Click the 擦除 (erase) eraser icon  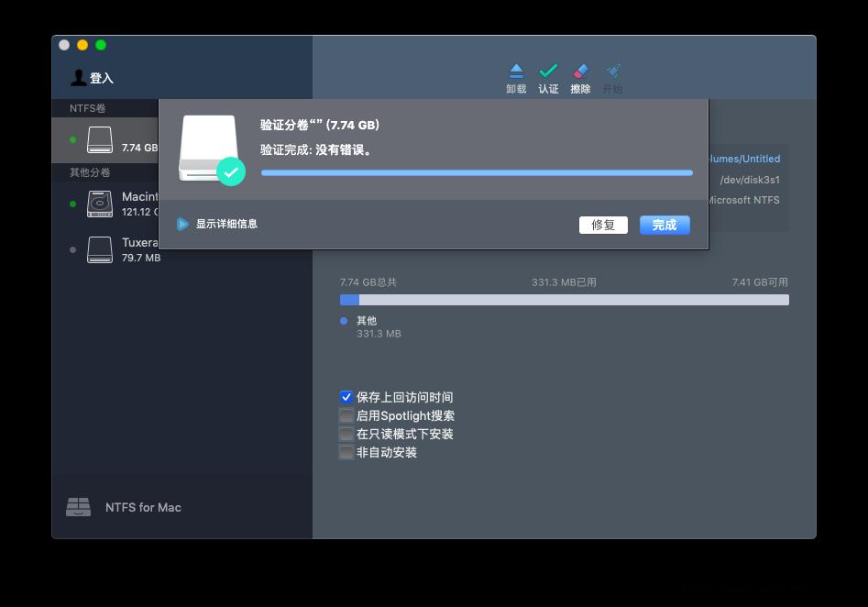[580, 71]
